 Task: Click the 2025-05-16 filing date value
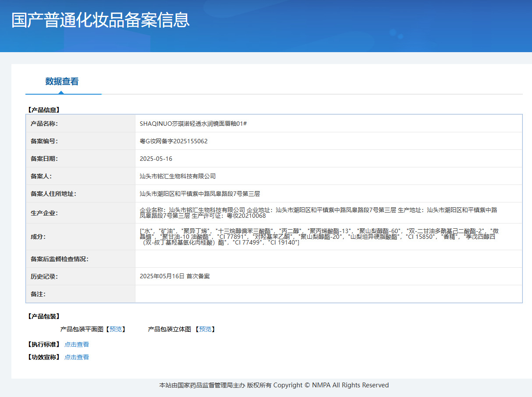coord(156,159)
